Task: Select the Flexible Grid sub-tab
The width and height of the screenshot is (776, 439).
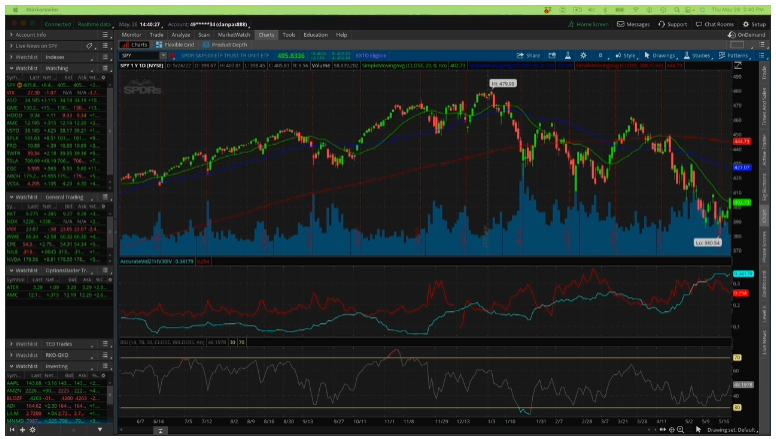Action: [x=175, y=45]
